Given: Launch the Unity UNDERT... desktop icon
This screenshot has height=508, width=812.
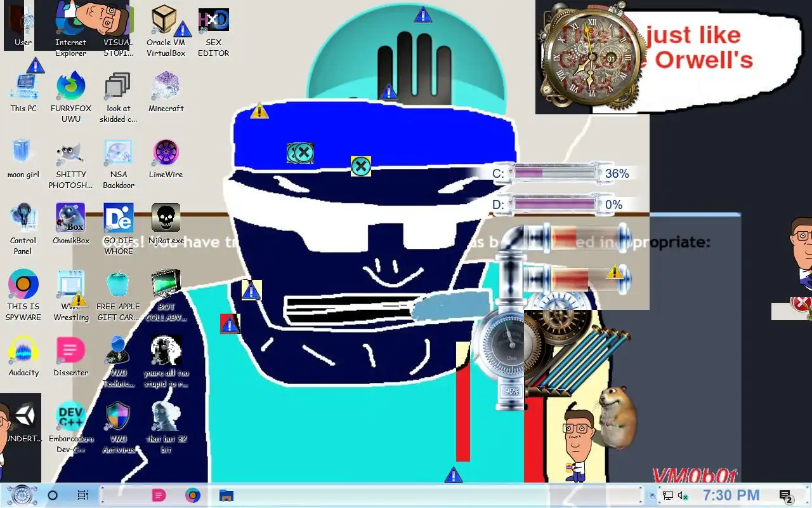Looking at the screenshot, I should click(25, 422).
